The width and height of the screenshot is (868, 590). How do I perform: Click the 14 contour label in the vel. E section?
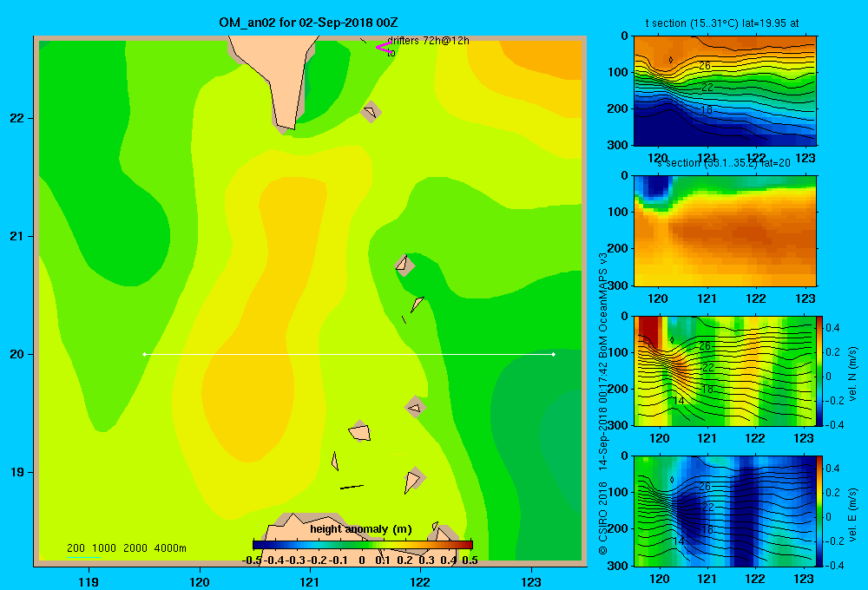pyautogui.click(x=680, y=541)
